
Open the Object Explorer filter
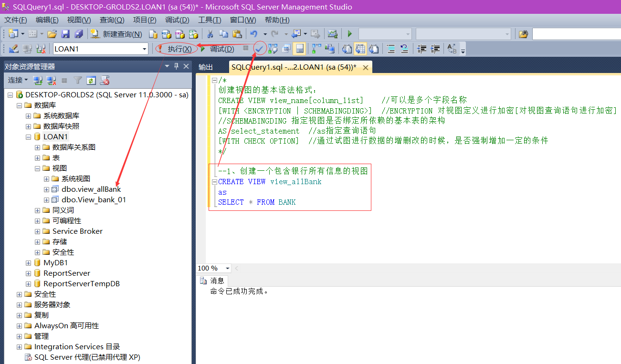point(77,80)
